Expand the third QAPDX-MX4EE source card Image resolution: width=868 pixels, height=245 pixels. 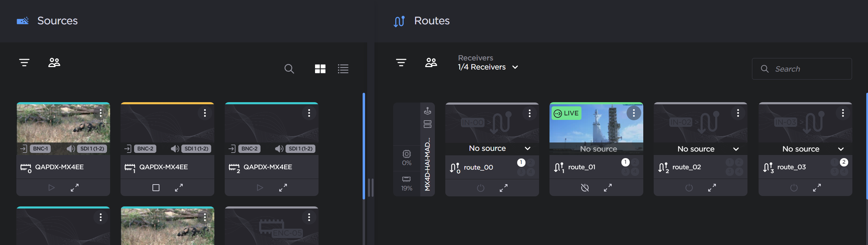pos(283,188)
